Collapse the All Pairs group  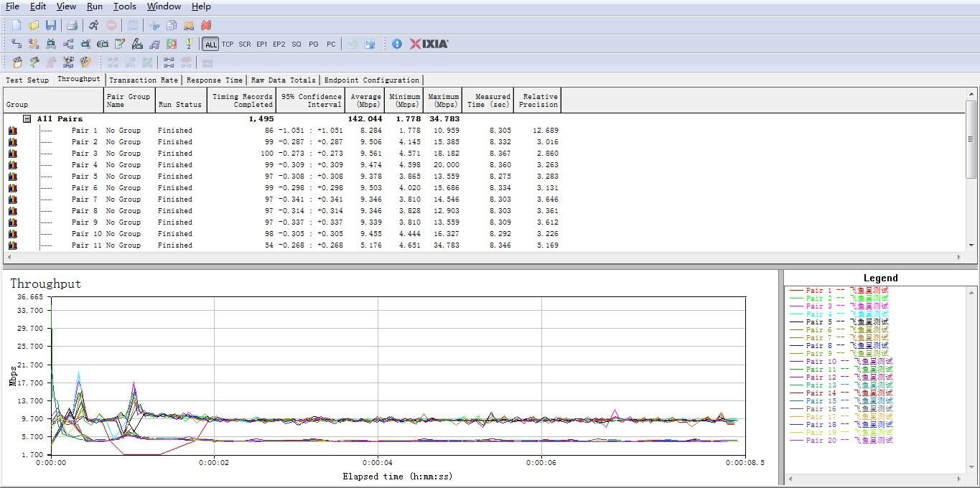coord(27,119)
